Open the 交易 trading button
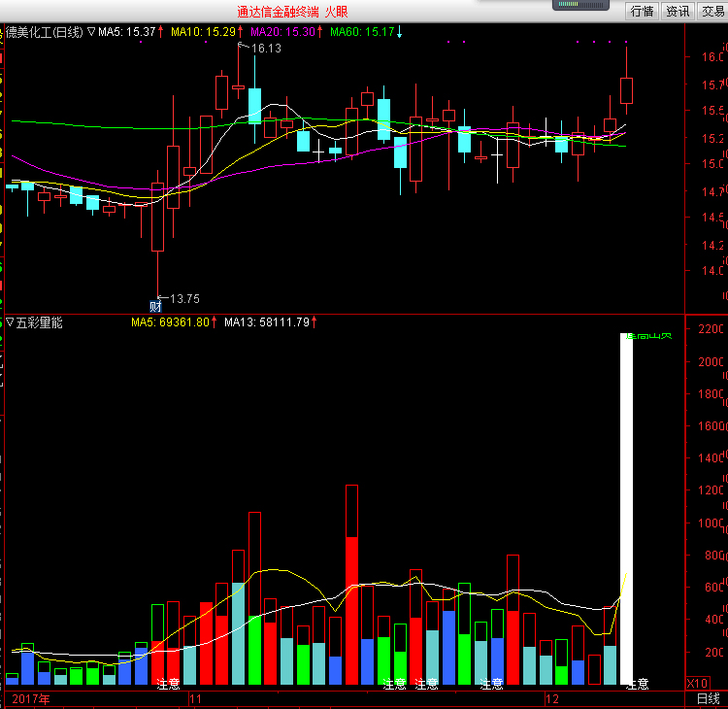The image size is (728, 709). coord(712,11)
